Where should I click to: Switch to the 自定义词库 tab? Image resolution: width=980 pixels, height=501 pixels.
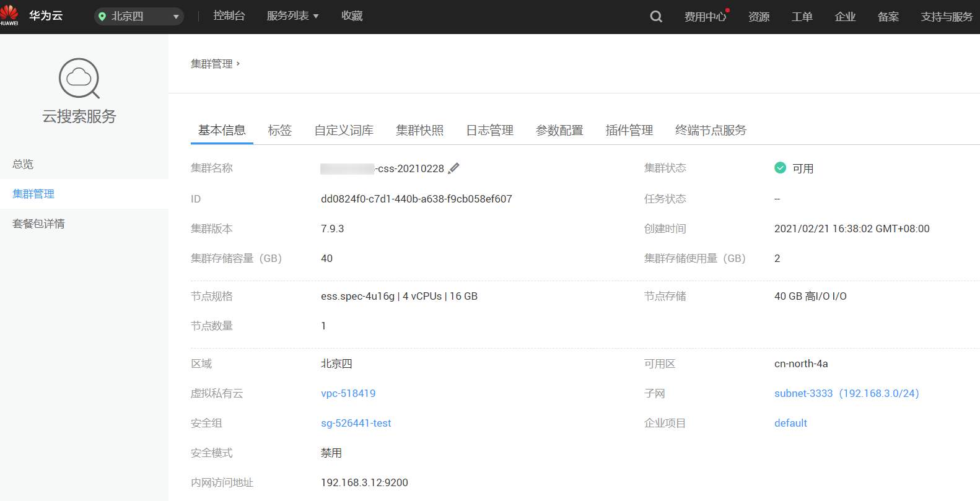(344, 130)
